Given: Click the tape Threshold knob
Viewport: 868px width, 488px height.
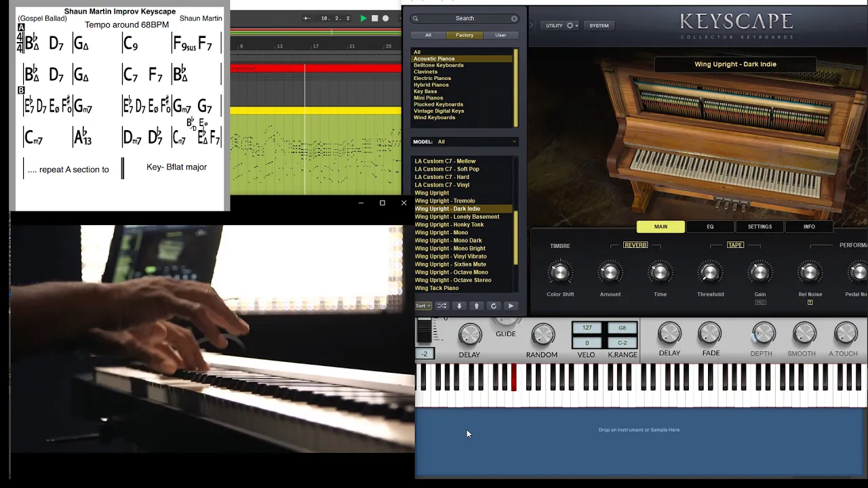Looking at the screenshot, I should click(x=710, y=272).
